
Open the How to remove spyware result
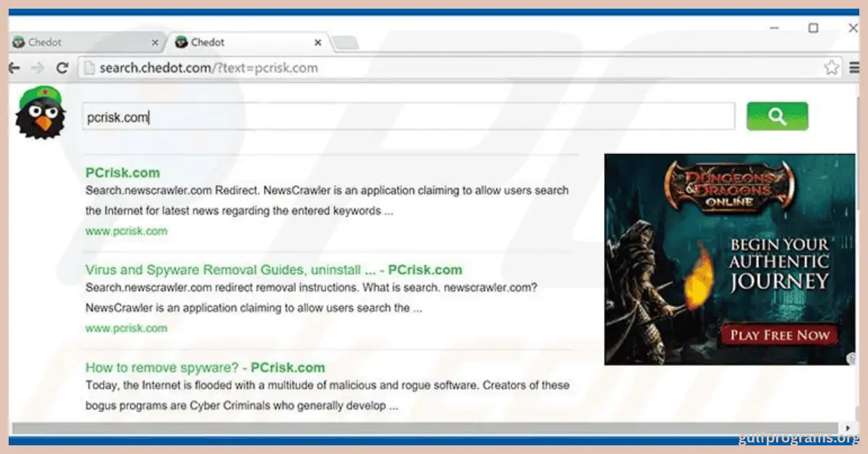[205, 367]
